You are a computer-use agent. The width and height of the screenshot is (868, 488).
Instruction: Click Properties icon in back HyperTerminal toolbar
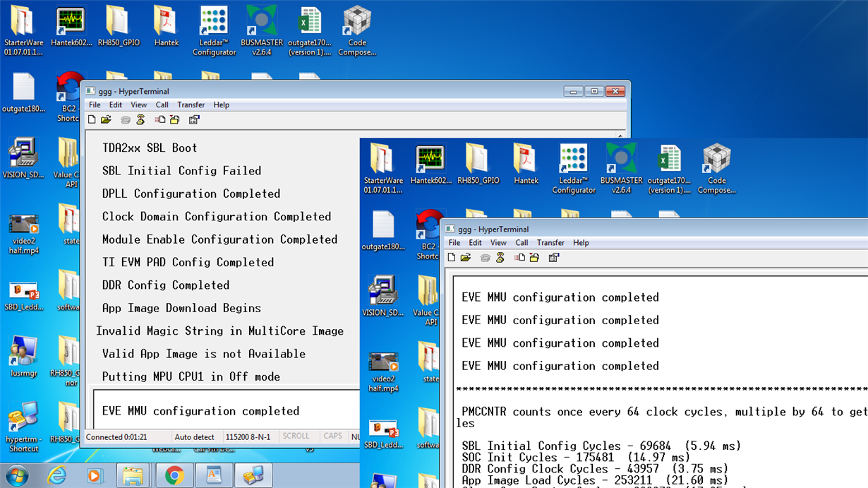(194, 120)
